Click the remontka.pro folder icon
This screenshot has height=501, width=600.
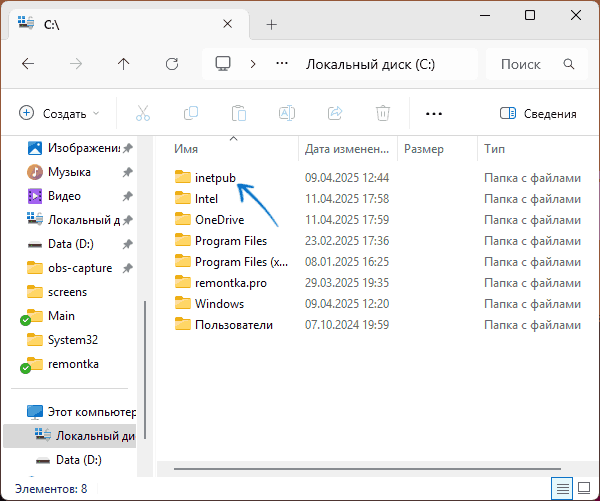tap(183, 282)
